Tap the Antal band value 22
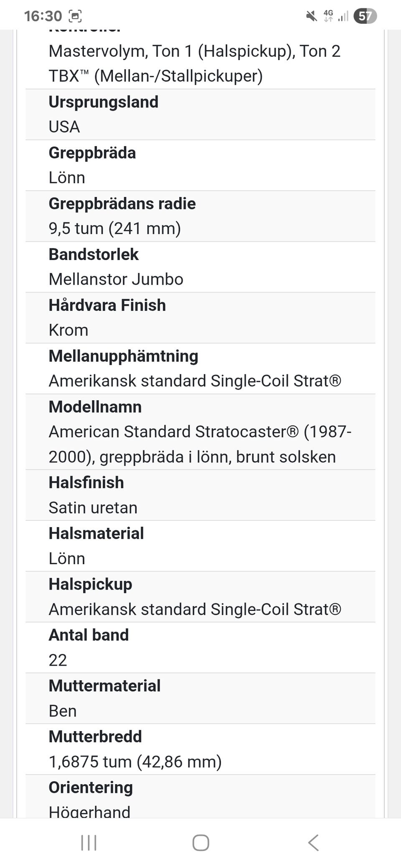This screenshot has height=868, width=401. point(58,660)
